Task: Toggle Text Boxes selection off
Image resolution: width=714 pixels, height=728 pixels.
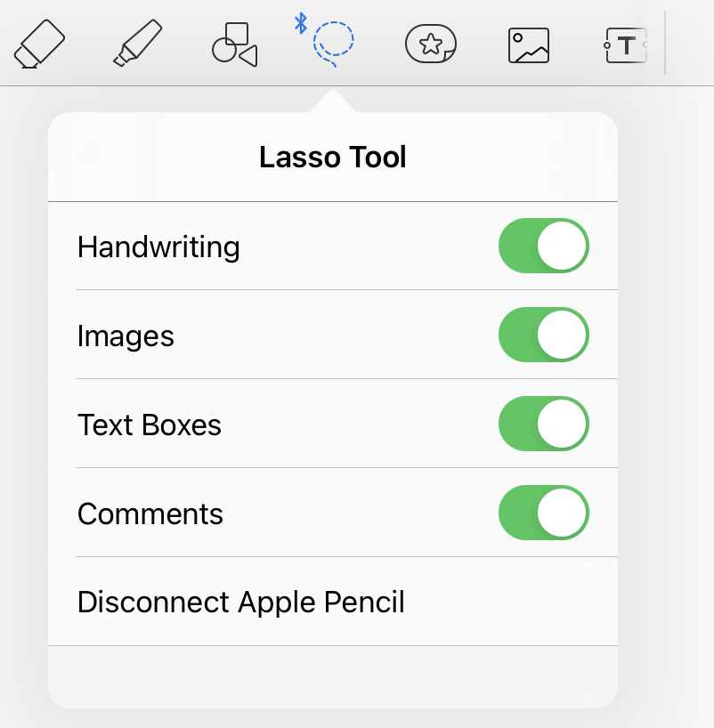Action: pos(543,424)
